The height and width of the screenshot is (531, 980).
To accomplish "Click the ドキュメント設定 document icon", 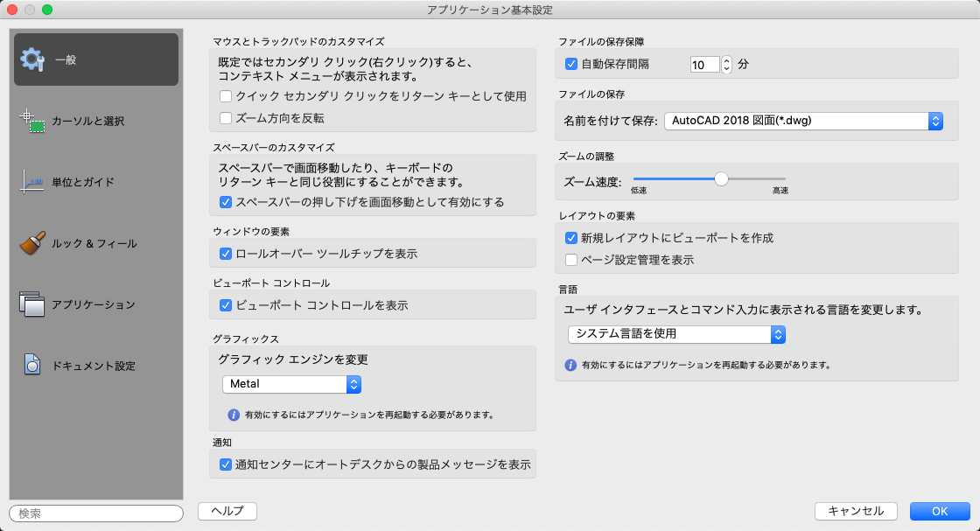I will [x=32, y=366].
